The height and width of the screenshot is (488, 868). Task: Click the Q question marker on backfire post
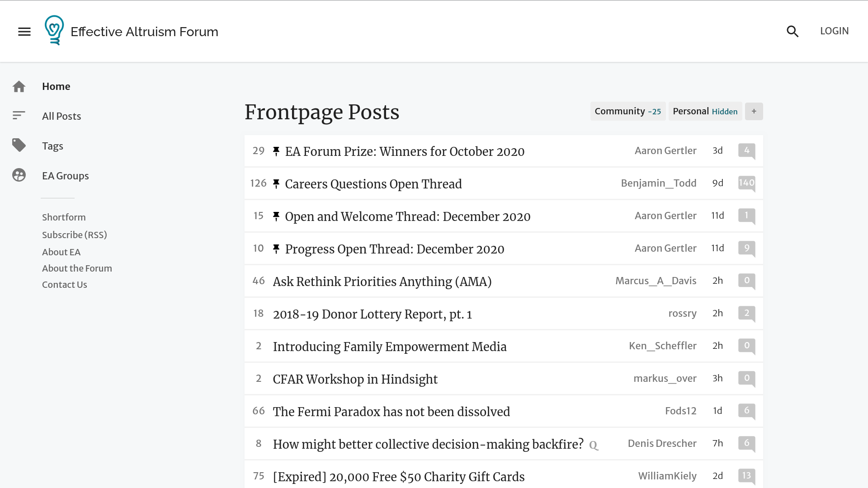pos(594,446)
